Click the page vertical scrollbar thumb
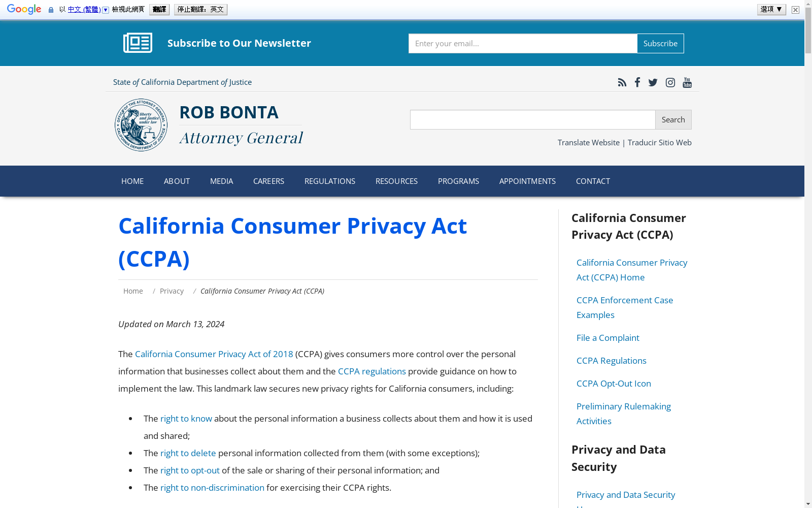Screen dimensions: 812x508 (808, 30)
